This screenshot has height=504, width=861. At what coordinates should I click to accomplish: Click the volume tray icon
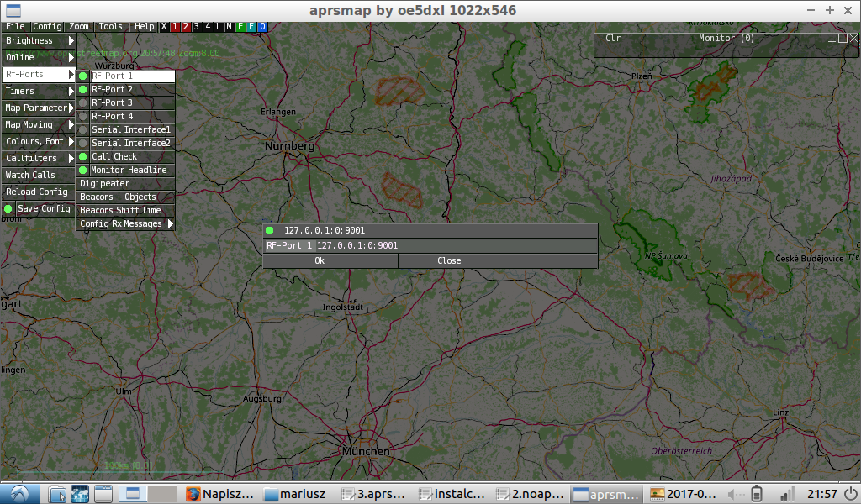[736, 494]
